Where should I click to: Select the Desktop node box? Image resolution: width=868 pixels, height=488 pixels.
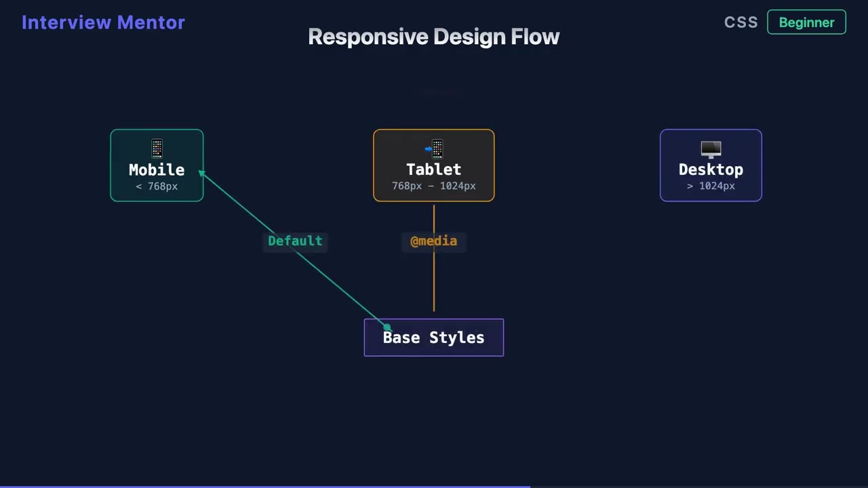tap(711, 165)
